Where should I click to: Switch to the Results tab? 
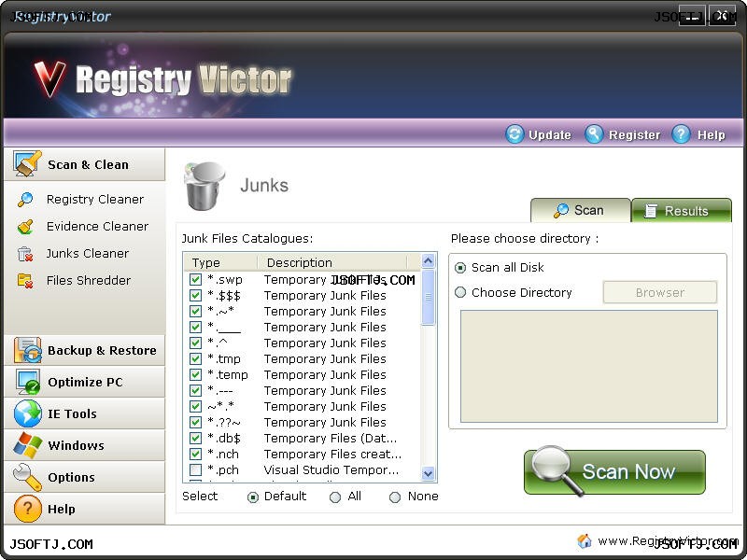pos(682,210)
